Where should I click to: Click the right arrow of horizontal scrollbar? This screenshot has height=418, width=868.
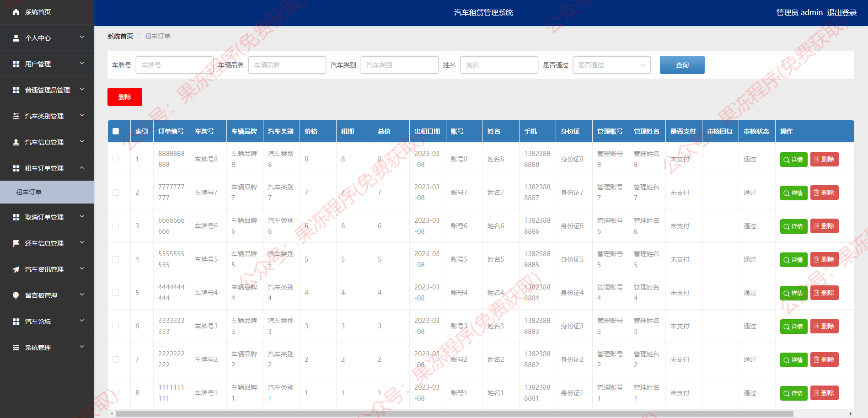[851, 413]
